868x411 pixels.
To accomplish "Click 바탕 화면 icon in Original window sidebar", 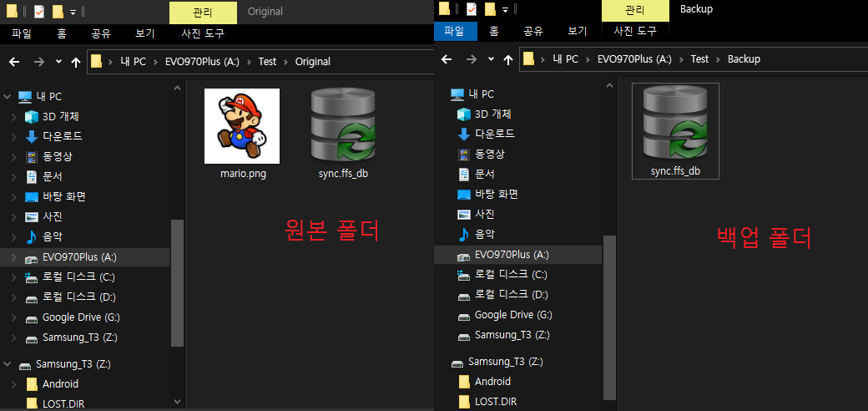I will pos(32,197).
